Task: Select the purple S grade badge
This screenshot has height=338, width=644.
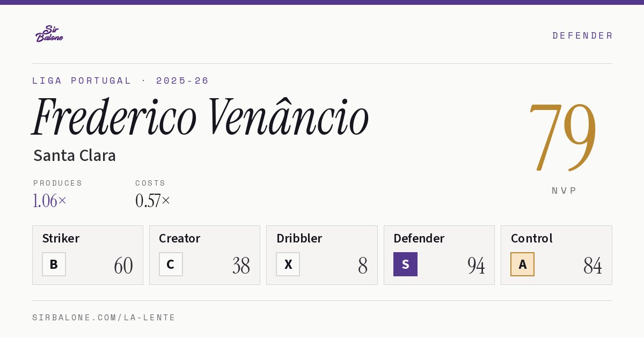Action: tap(405, 264)
